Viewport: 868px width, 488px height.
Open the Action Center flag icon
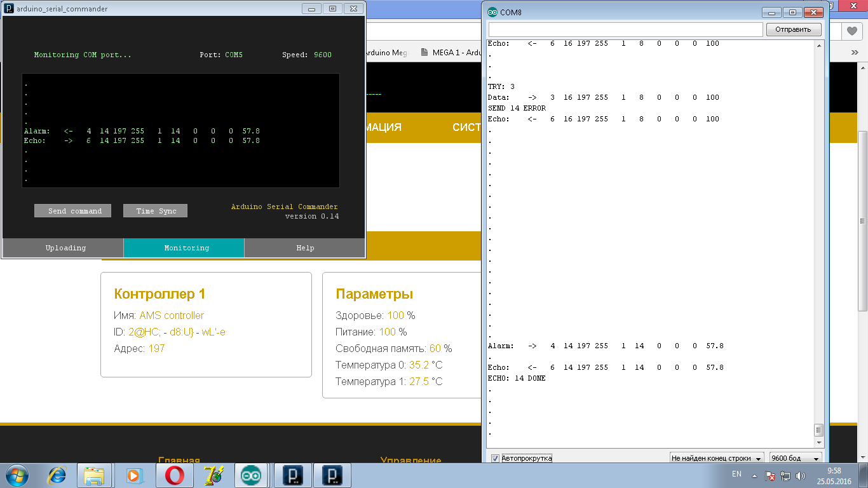click(770, 475)
